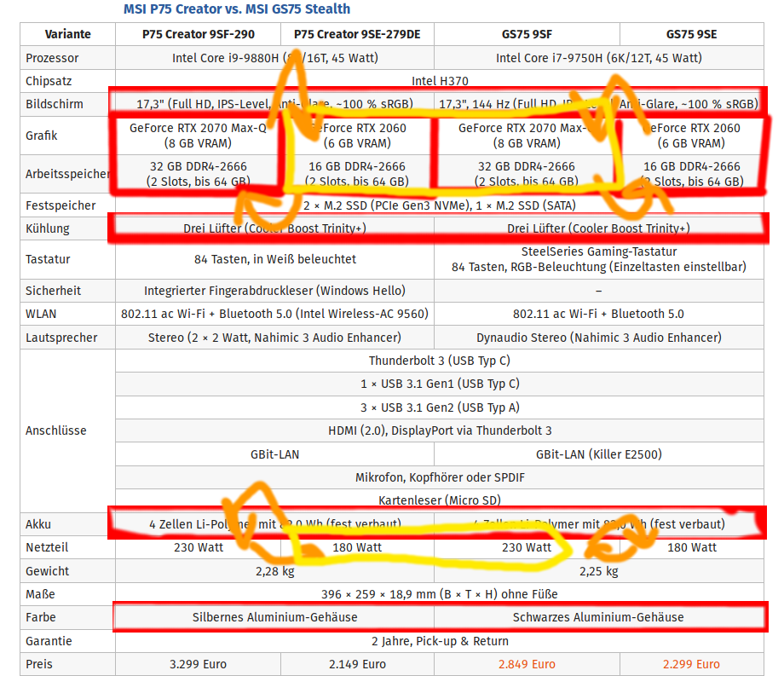Select the 'GBit-LAN (Killer E2500)' cell
784x676 pixels.
(x=599, y=454)
